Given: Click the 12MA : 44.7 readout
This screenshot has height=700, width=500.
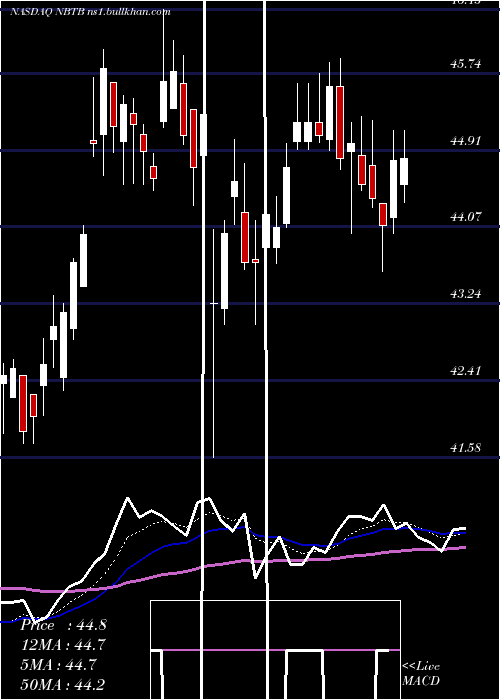Looking at the screenshot, I should coord(63,645).
